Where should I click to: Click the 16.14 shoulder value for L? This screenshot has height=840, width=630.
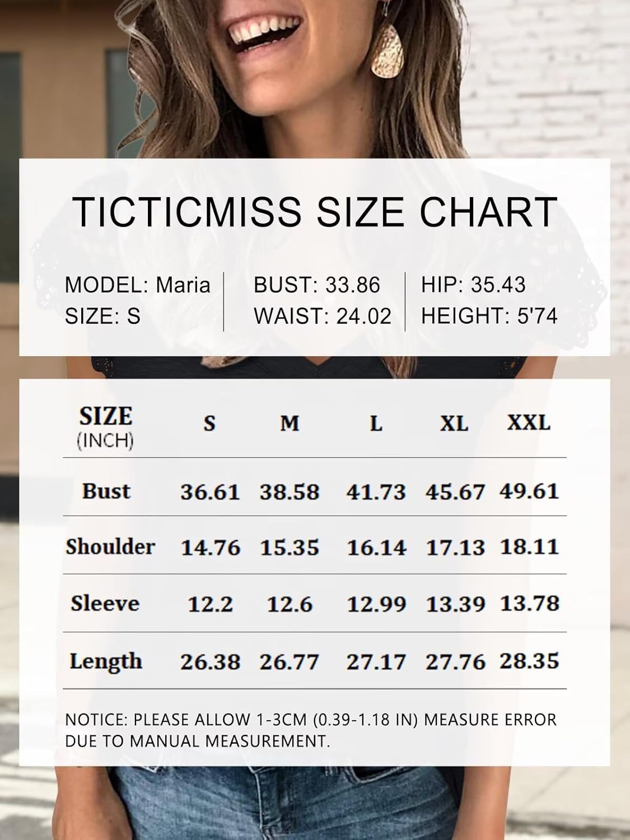pyautogui.click(x=376, y=548)
